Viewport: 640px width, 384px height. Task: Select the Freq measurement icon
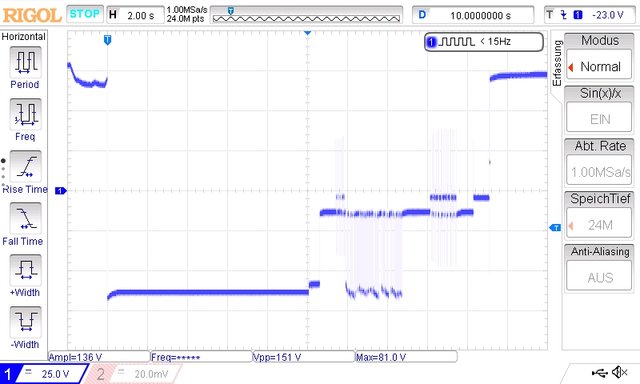(x=25, y=114)
